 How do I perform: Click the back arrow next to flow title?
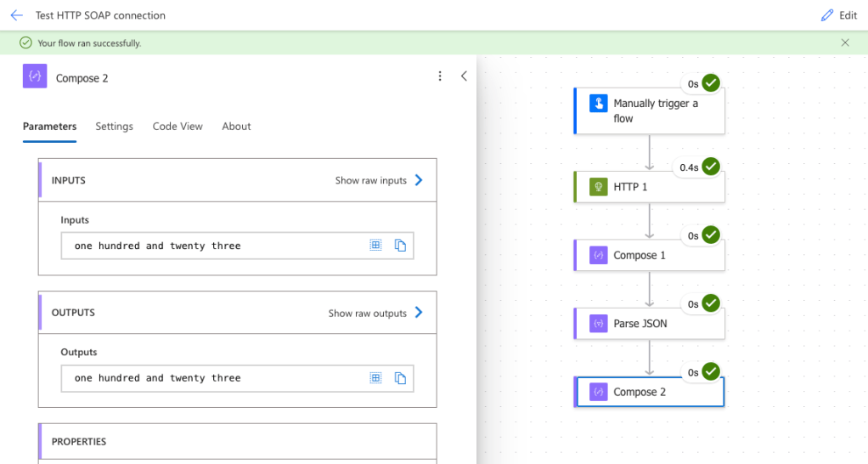[x=16, y=15]
